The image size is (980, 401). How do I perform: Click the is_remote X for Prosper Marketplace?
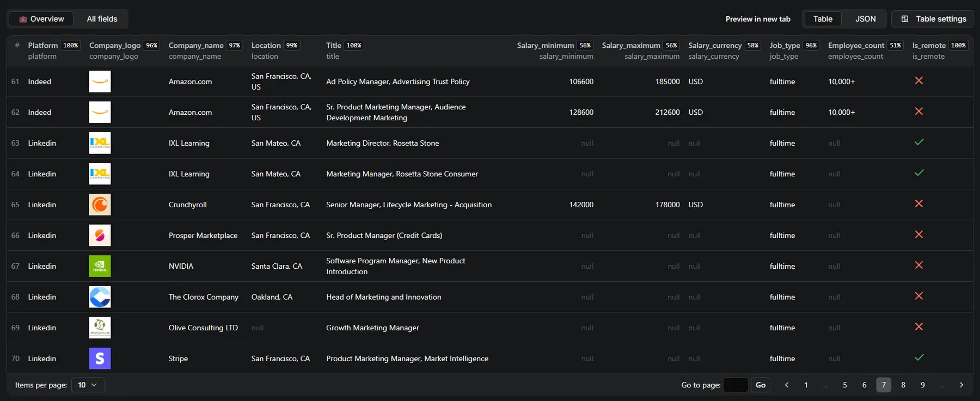pos(919,235)
